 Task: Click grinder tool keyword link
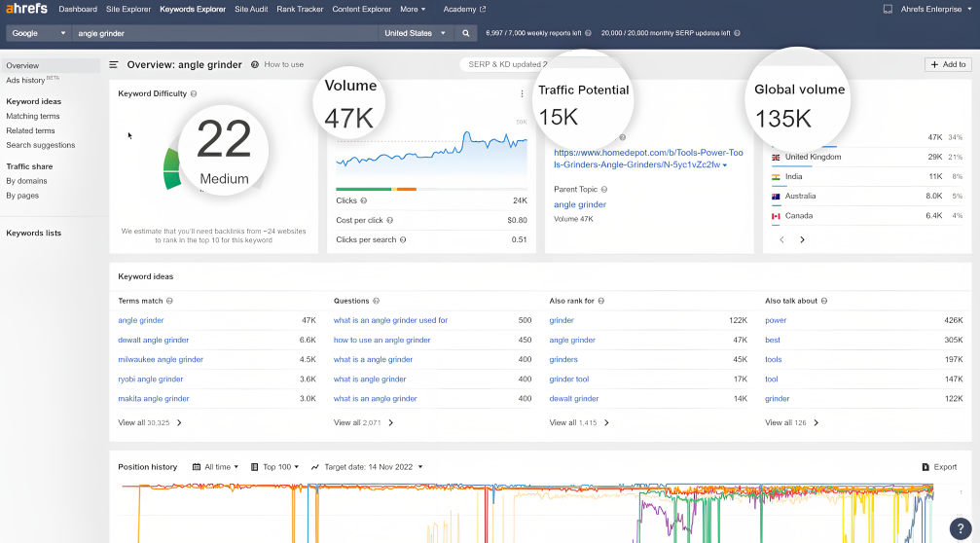(x=569, y=380)
